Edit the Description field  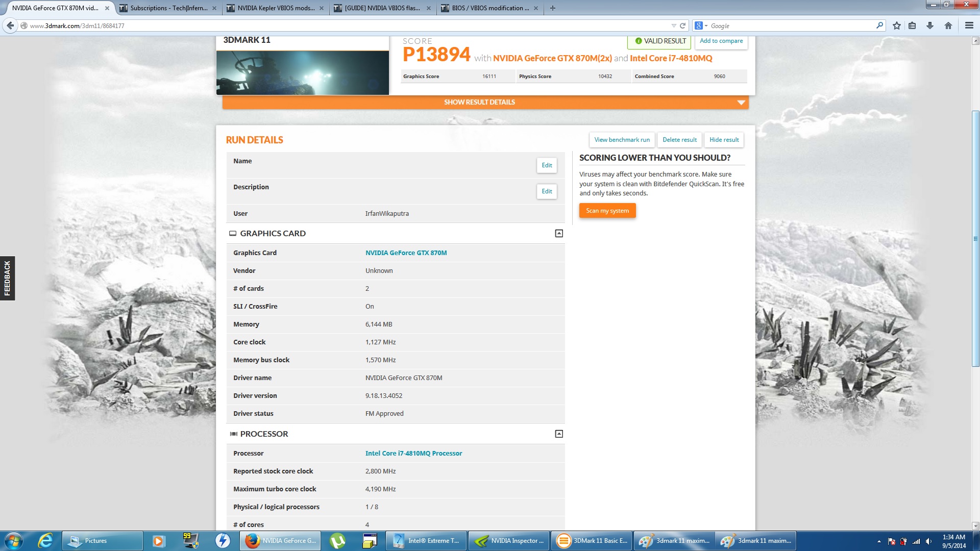tap(547, 191)
